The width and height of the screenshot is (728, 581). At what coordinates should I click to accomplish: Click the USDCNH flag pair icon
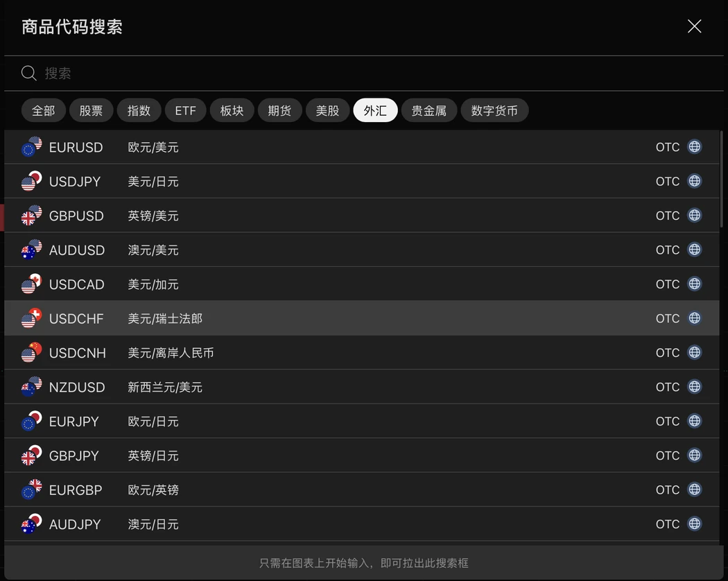32,352
